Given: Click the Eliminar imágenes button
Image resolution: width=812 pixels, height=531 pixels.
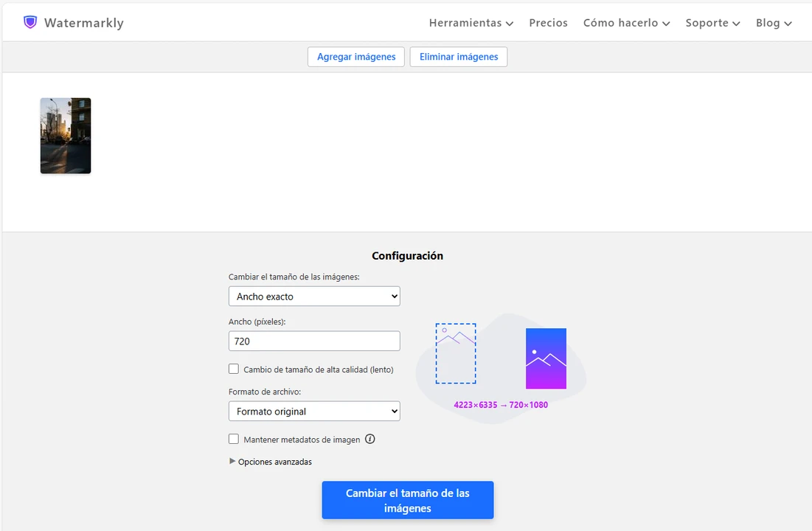Looking at the screenshot, I should coord(458,57).
